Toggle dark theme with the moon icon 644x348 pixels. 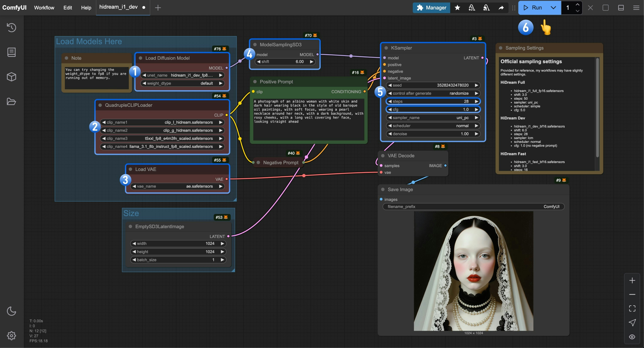12,311
